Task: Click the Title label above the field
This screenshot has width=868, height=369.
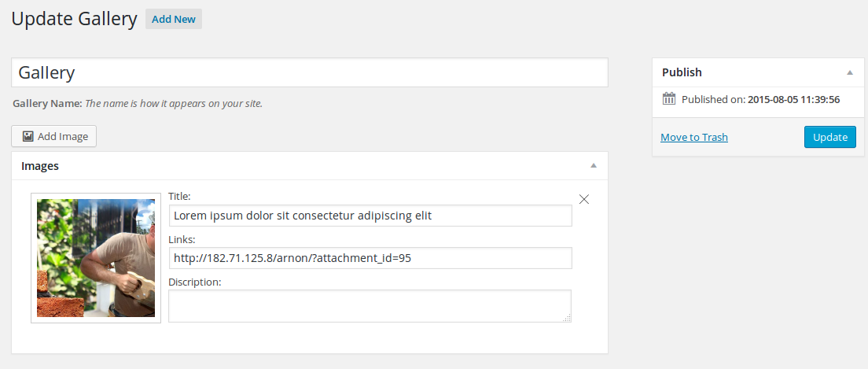Action: (179, 196)
